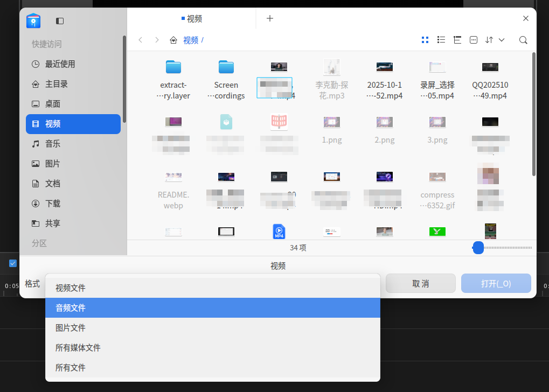
Task: Open 文档 in the sidebar
Action: click(73, 184)
